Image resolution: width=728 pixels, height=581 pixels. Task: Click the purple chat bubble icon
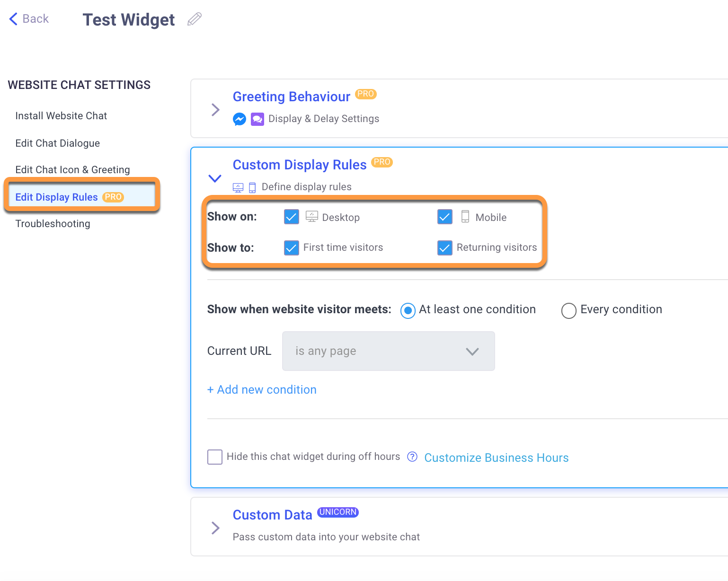click(257, 119)
